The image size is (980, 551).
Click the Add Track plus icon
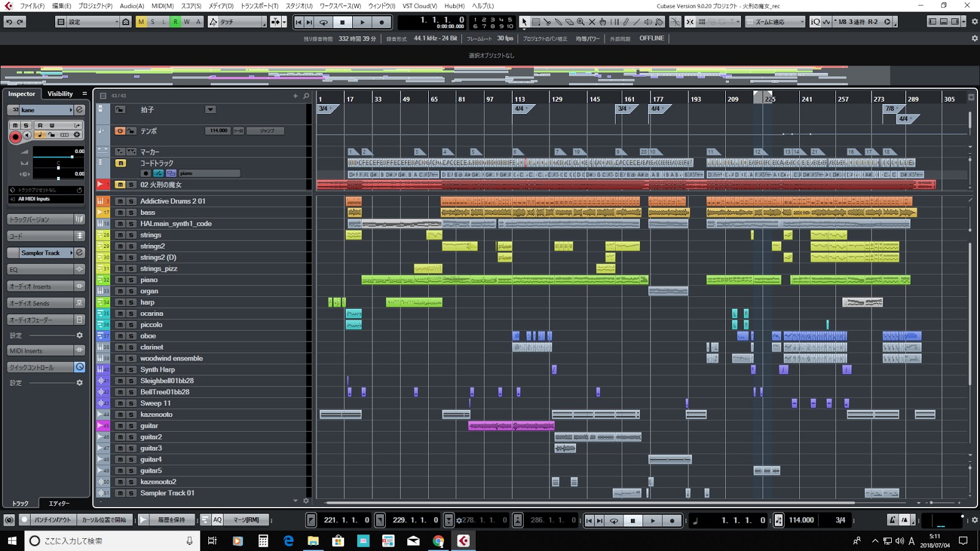pos(295,96)
